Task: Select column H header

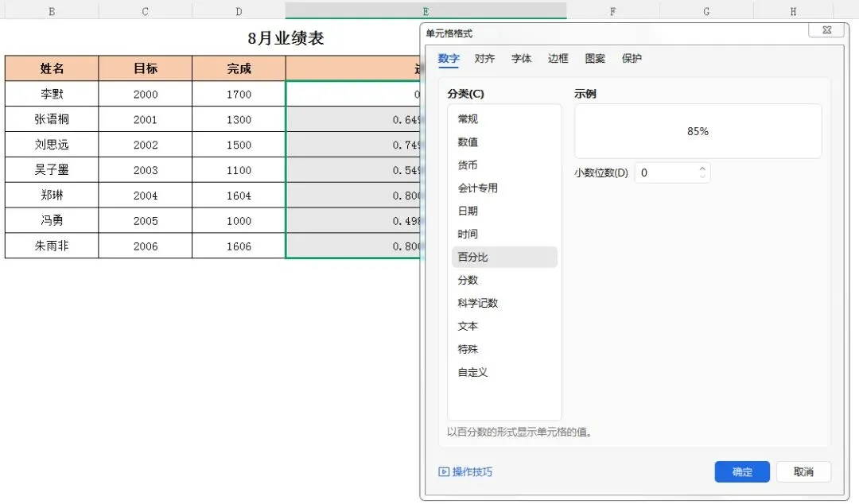Action: [x=793, y=11]
